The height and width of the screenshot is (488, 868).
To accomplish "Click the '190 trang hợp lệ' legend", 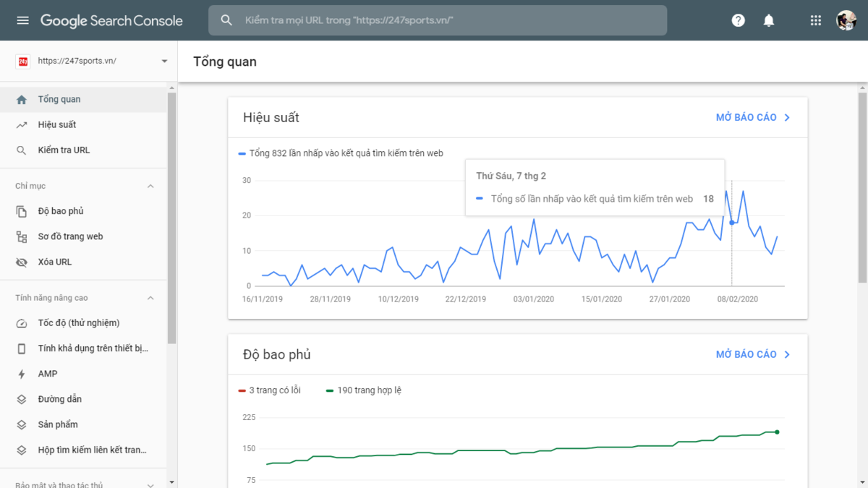I will click(x=363, y=390).
